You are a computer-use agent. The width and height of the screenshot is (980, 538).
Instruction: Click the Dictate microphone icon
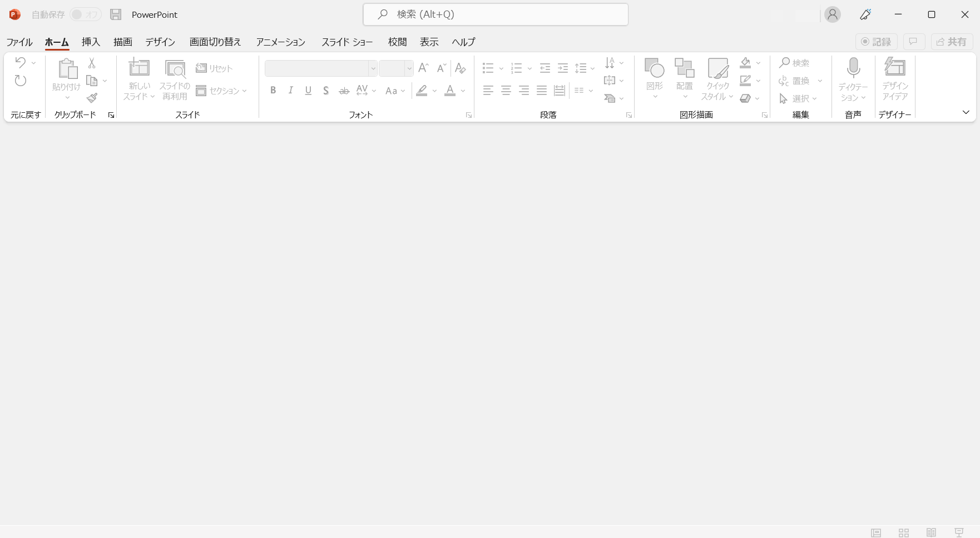[x=853, y=68]
